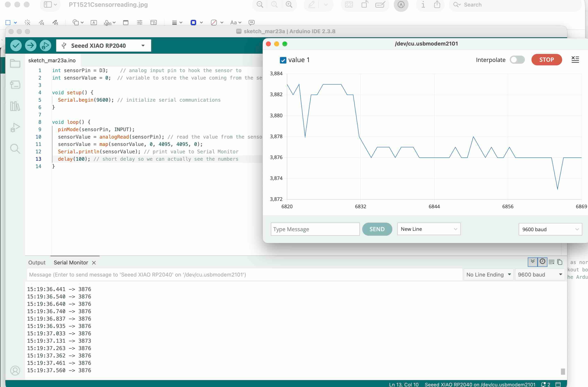This screenshot has width=588, height=387.
Task: Open the sidebar Search magnifier icon
Action: tap(15, 149)
